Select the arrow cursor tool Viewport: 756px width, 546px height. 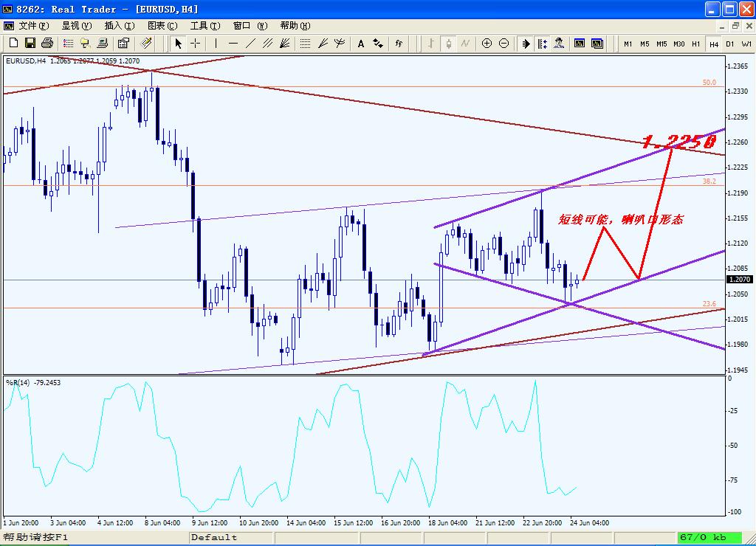pyautogui.click(x=178, y=44)
